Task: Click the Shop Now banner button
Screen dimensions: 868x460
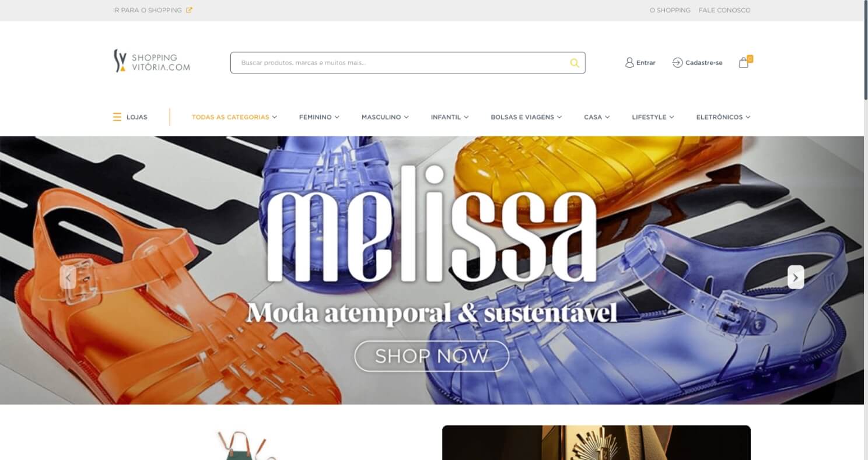Action: (x=432, y=356)
